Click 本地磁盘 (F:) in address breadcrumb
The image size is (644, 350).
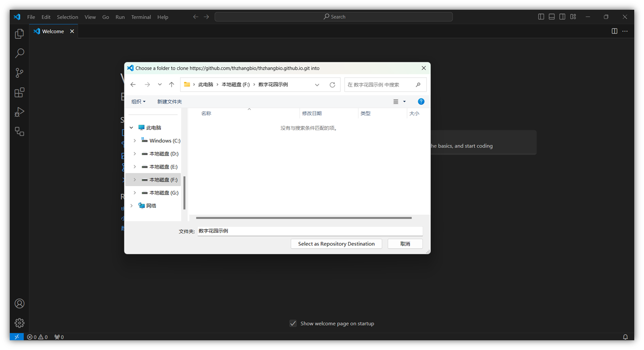coord(236,84)
